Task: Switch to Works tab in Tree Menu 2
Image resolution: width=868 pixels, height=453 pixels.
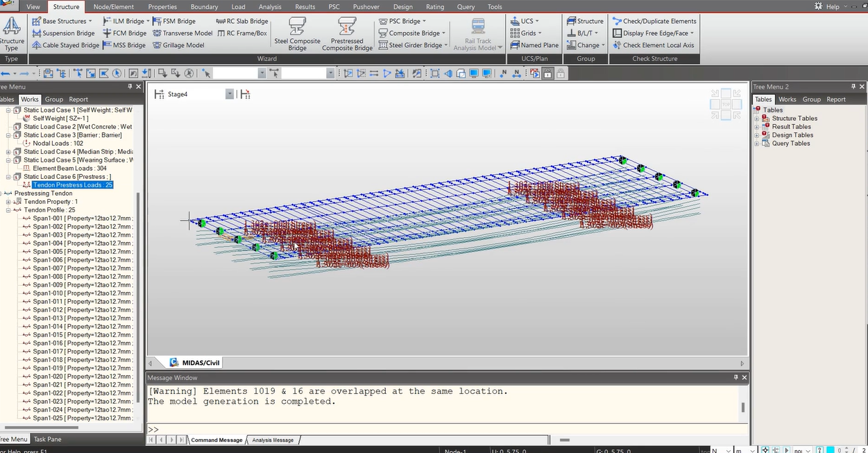Action: pyautogui.click(x=787, y=99)
